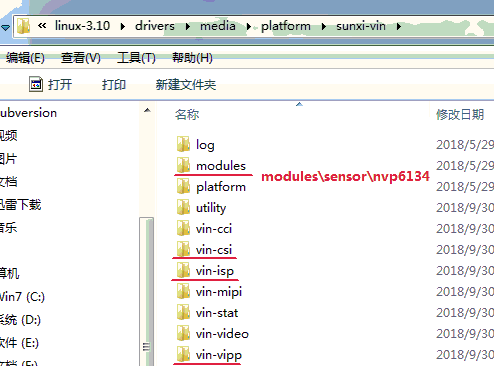Open the 编辑(E) menu
Screen dimensions: 496x366
(25, 58)
